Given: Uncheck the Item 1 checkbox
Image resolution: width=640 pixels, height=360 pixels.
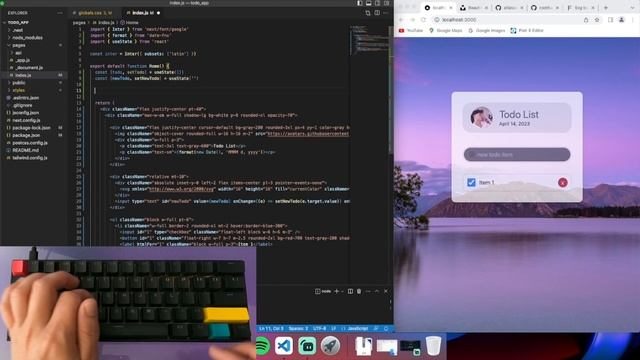Looking at the screenshot, I should 471,182.
